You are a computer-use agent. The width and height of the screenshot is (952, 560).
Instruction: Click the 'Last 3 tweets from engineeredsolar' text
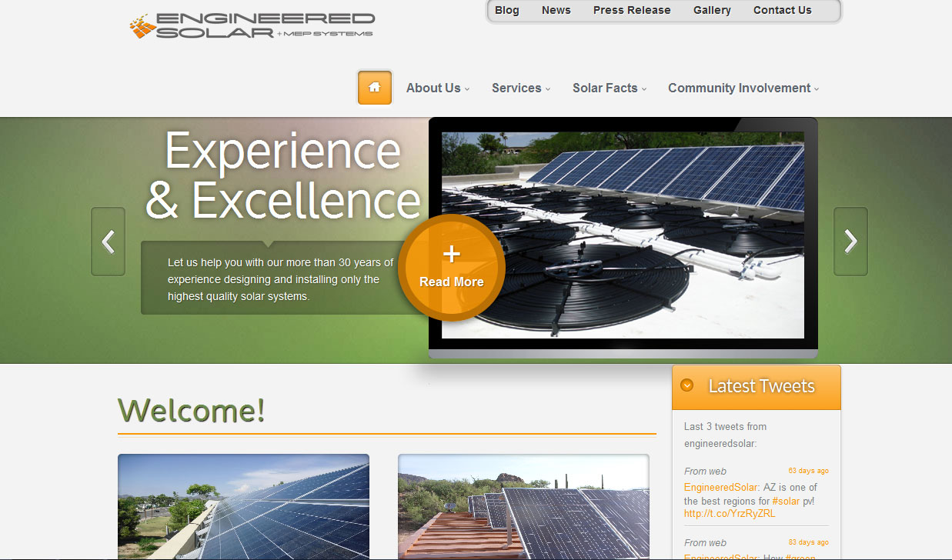tap(725, 435)
